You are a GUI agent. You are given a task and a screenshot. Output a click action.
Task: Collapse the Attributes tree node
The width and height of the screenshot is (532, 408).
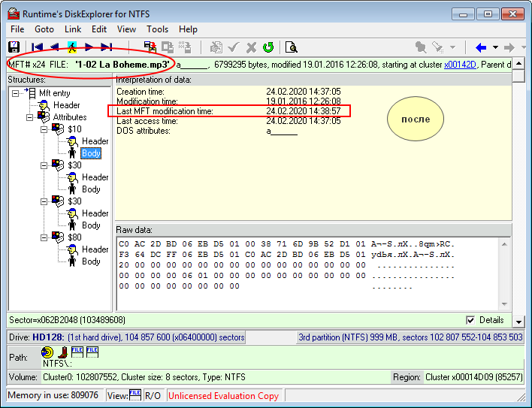(x=29, y=117)
